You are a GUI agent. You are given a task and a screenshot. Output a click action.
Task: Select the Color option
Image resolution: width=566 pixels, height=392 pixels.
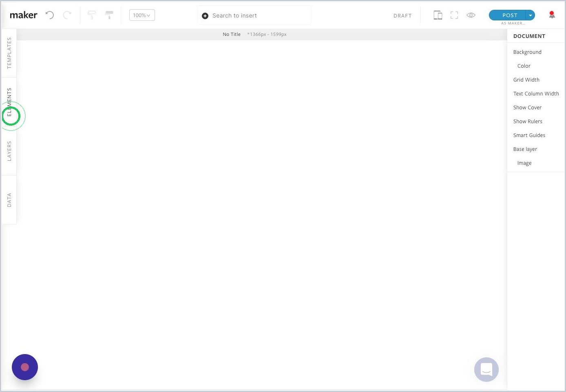524,66
